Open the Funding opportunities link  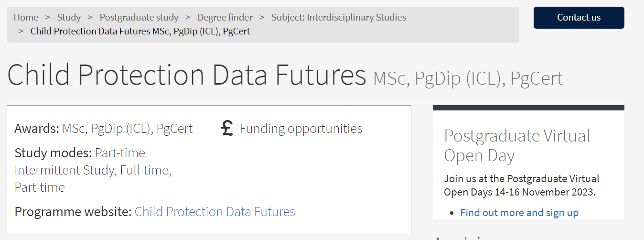pyautogui.click(x=301, y=129)
